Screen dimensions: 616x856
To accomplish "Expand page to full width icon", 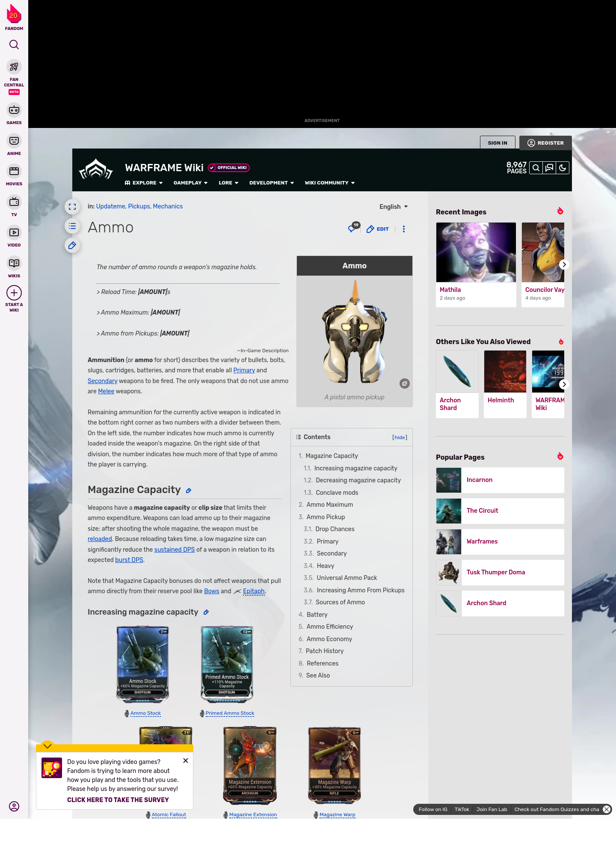I will coord(72,207).
